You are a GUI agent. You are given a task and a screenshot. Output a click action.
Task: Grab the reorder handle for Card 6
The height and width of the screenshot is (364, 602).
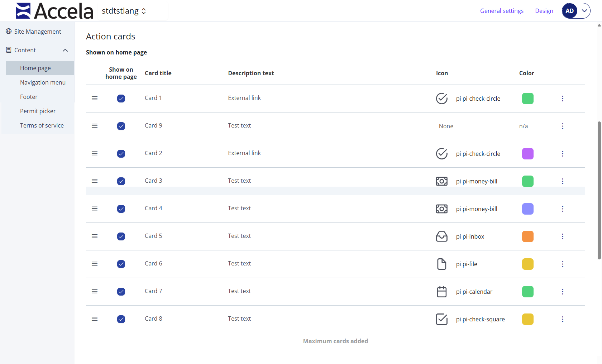pos(95,264)
